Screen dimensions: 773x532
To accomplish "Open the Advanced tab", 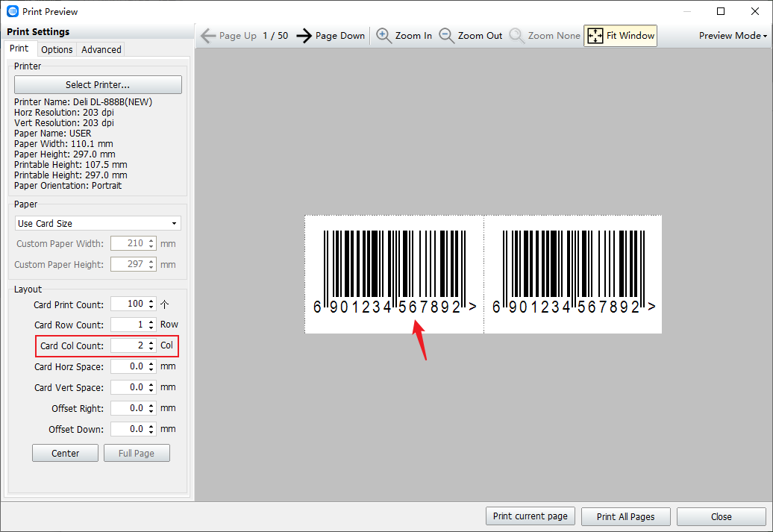I will tap(101, 49).
